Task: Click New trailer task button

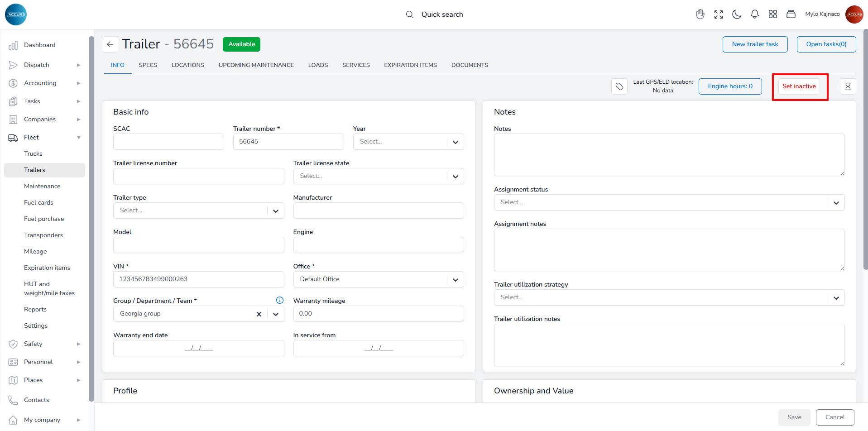Action: (x=755, y=44)
